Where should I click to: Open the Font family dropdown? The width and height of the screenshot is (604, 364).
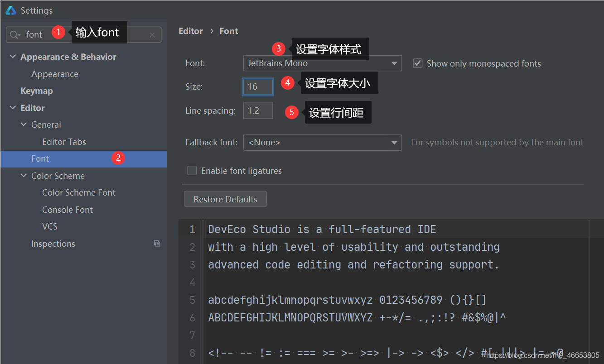click(x=322, y=63)
